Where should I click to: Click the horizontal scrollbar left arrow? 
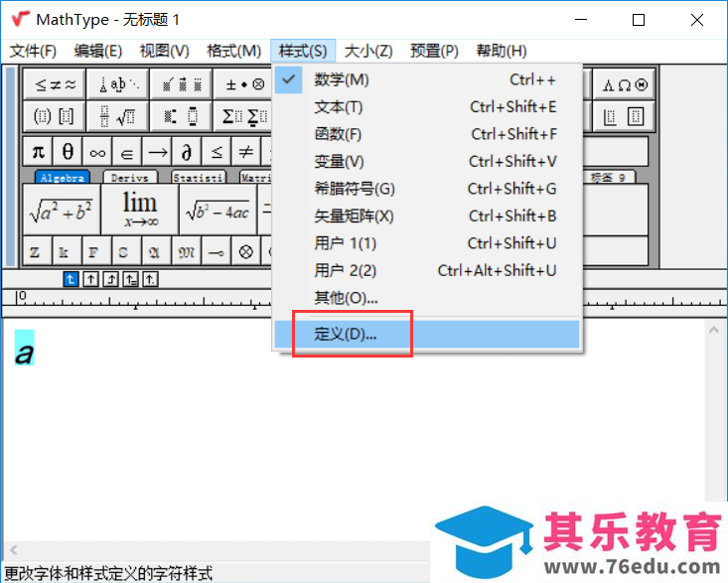[14, 550]
